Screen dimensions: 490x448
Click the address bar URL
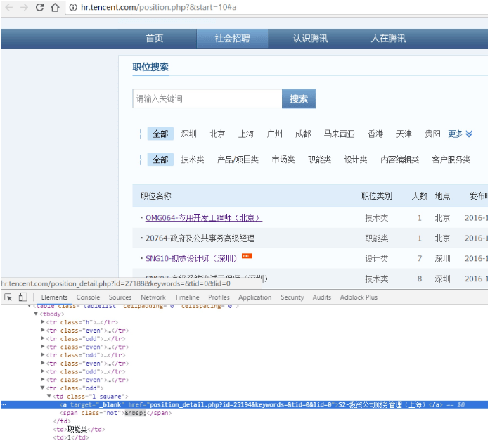[x=158, y=7]
